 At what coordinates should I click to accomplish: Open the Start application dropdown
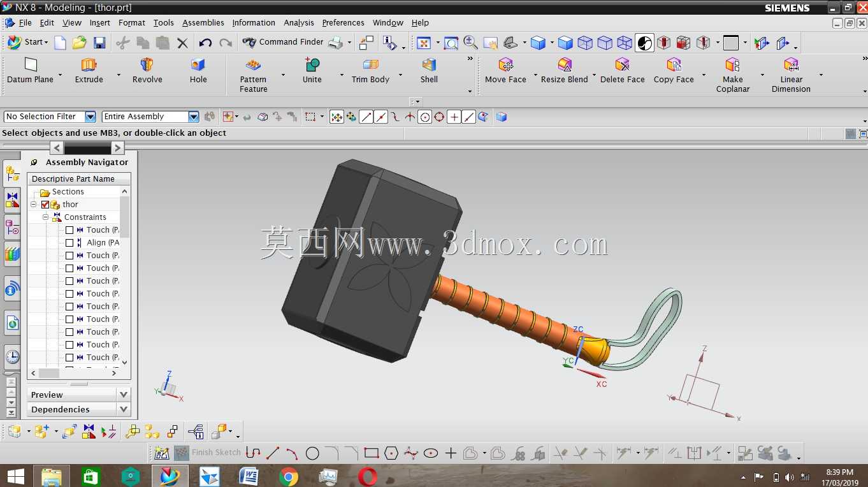[x=27, y=42]
